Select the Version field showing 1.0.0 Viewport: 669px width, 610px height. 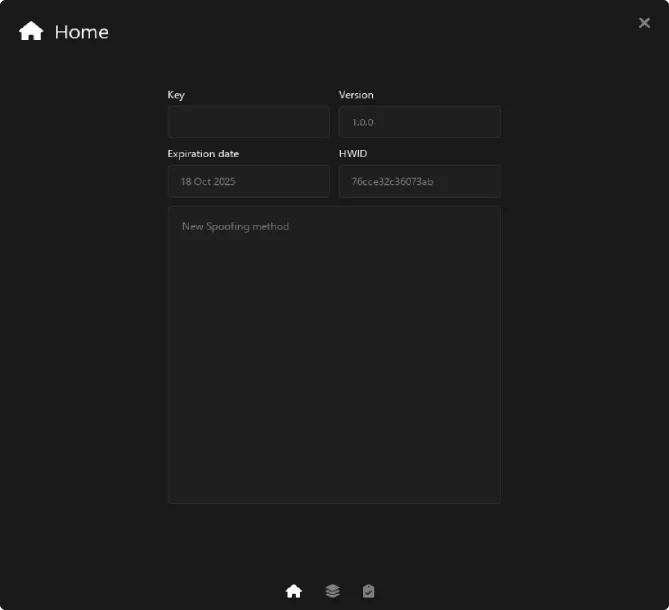pos(419,122)
